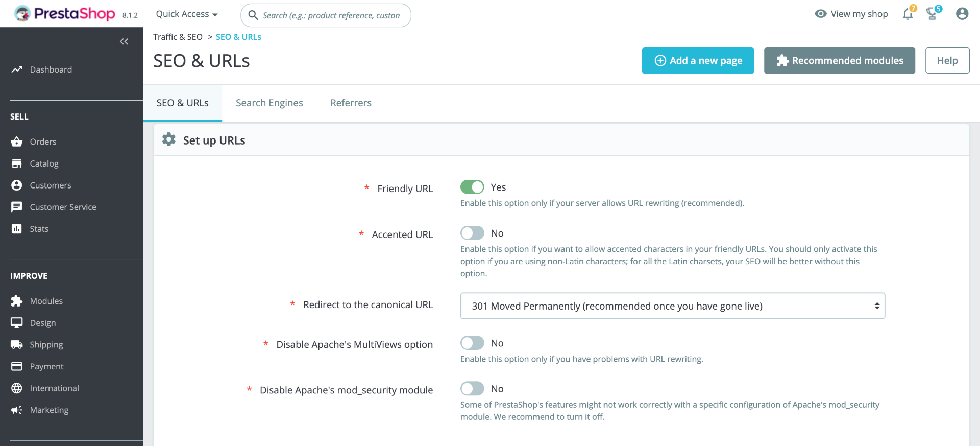Screen dimensions: 980x446
Task: Click the Shipping truck icon
Action: (17, 345)
